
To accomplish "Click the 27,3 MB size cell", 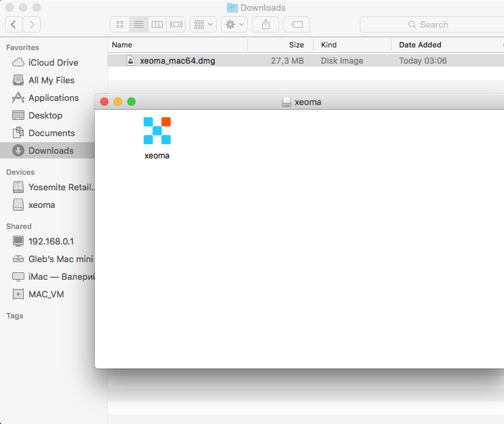I will coord(287,61).
